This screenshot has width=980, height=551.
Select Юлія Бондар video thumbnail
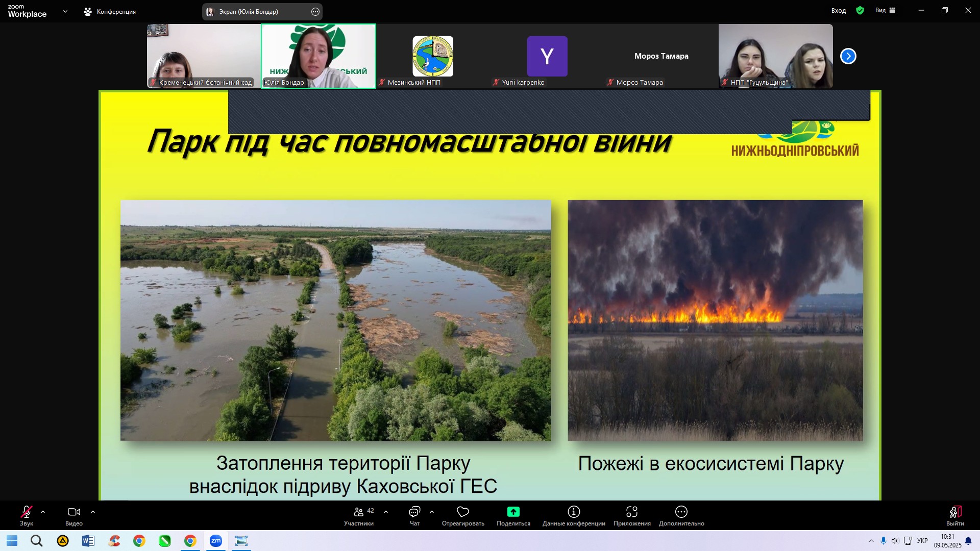318,56
